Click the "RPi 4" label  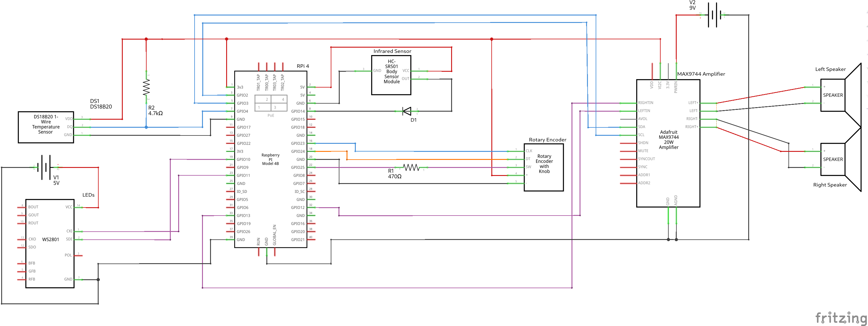(302, 66)
